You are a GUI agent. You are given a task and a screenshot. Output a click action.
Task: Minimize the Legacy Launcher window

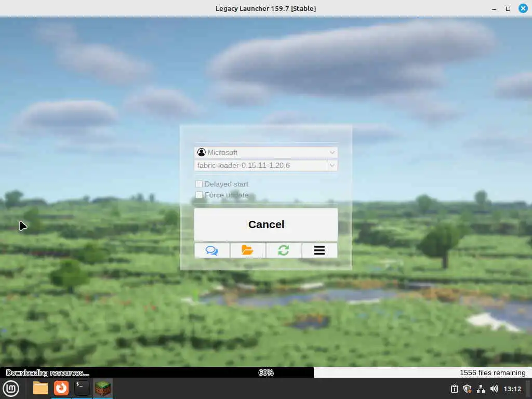point(494,9)
